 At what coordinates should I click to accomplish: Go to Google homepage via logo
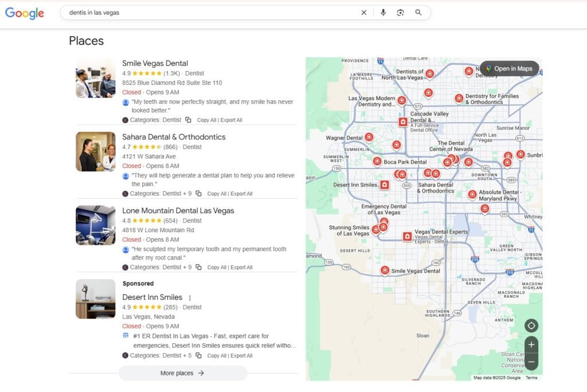(25, 13)
